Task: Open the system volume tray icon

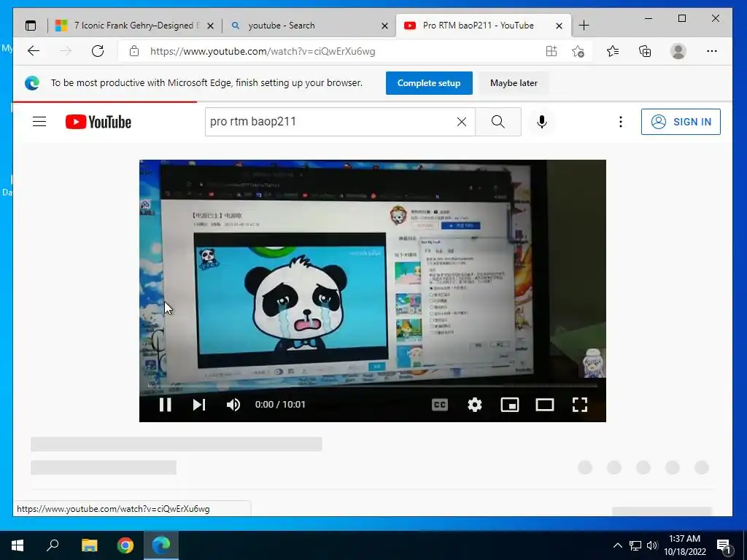Action: pos(652,545)
